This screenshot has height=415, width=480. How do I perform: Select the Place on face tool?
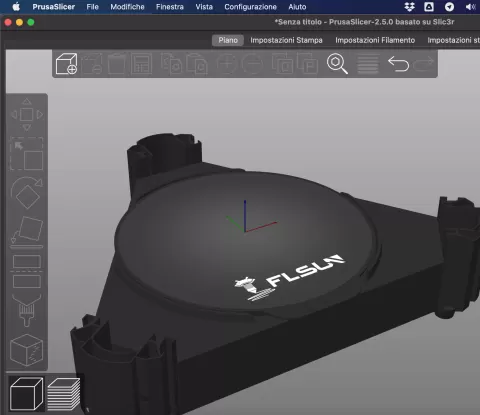(x=27, y=232)
